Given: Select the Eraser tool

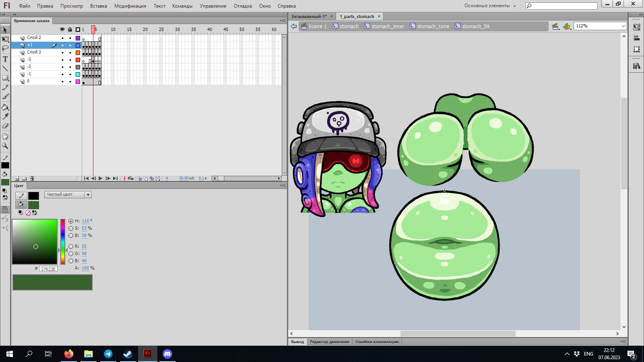Looking at the screenshot, I should 5,126.
